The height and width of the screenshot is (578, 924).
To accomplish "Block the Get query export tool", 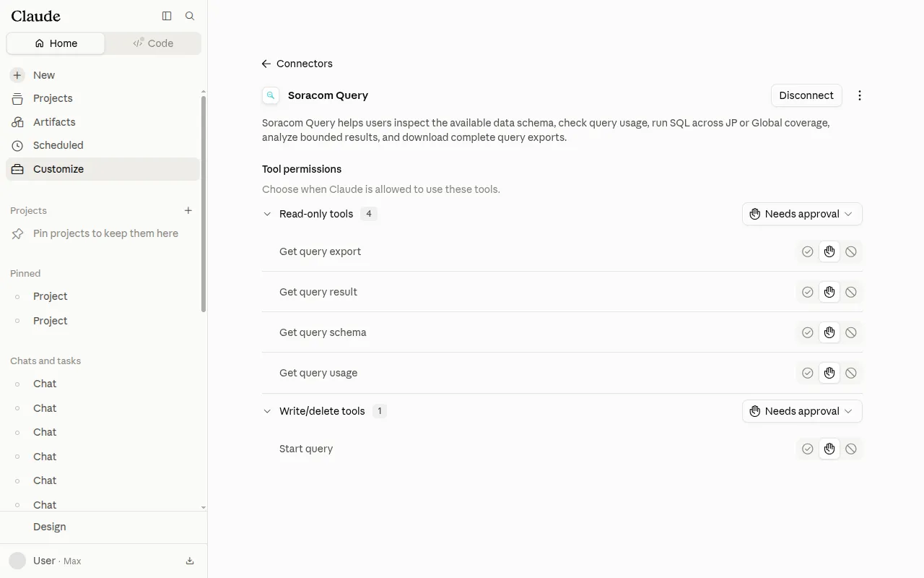I will tap(851, 251).
